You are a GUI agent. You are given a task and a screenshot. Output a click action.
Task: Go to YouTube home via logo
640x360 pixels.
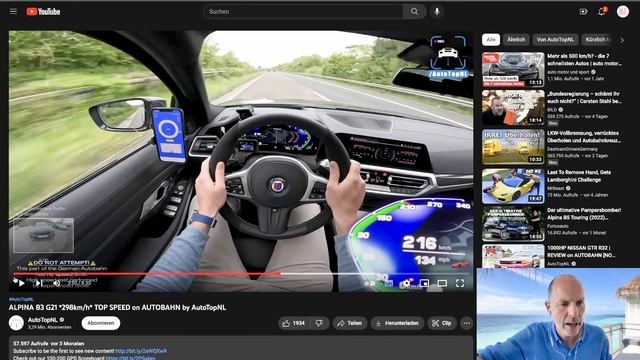[x=43, y=11]
